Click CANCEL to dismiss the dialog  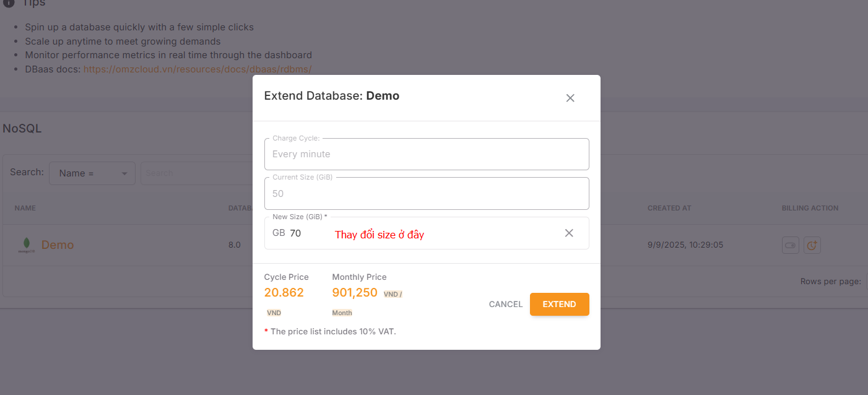pos(505,304)
